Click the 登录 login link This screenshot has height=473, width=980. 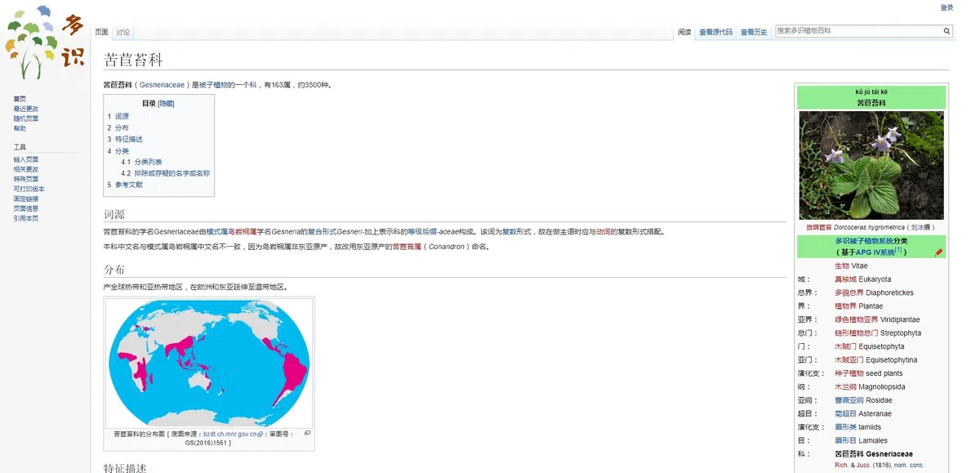pyautogui.click(x=947, y=7)
